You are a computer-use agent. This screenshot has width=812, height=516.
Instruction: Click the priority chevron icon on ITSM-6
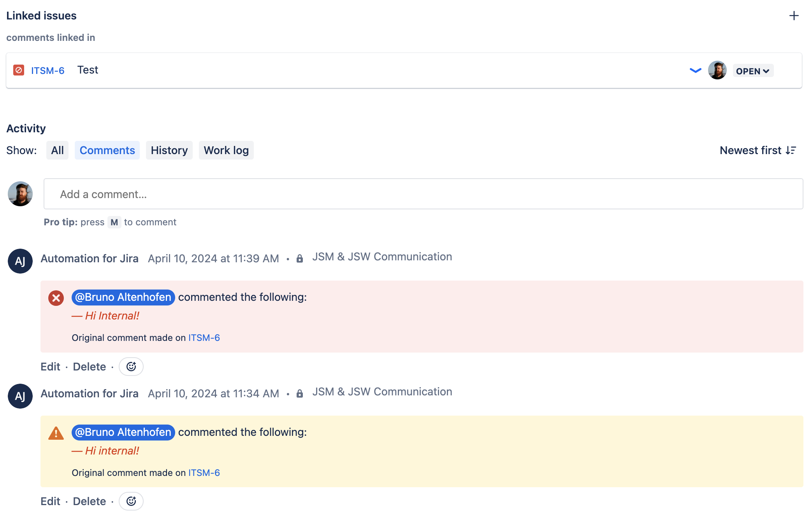(x=695, y=70)
